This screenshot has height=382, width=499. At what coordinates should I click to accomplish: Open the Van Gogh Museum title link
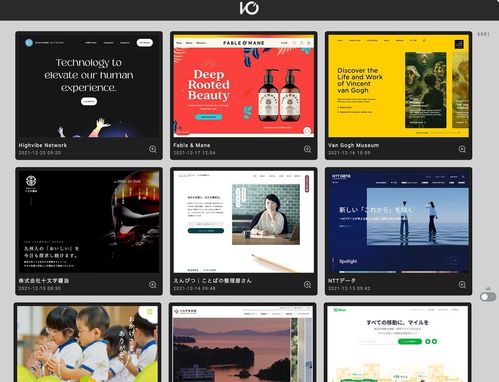353,145
